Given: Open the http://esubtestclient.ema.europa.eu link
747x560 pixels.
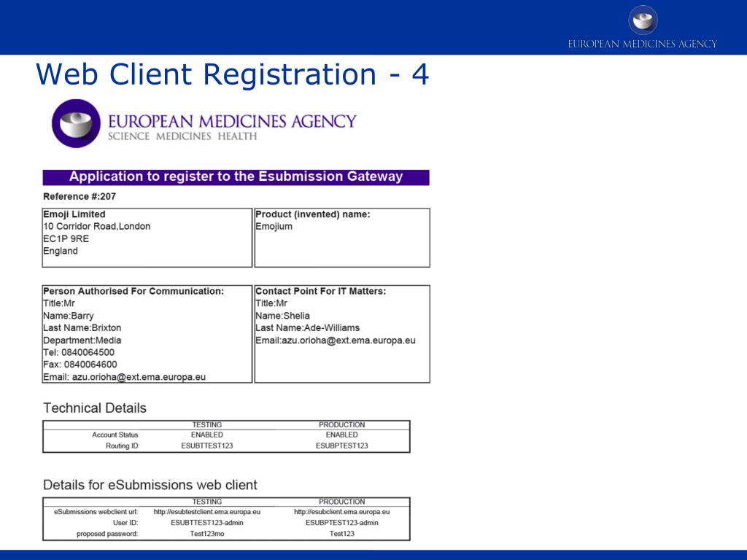Looking at the screenshot, I should point(206,512).
